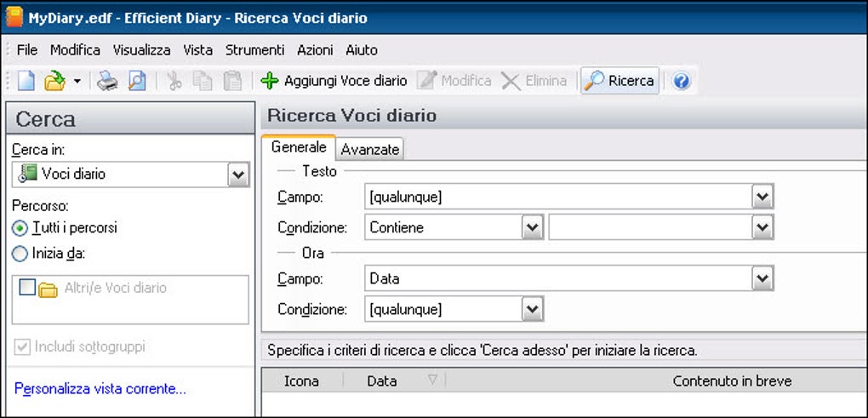Switch to the Avanzate tab
The height and width of the screenshot is (418, 868).
pyautogui.click(x=369, y=150)
